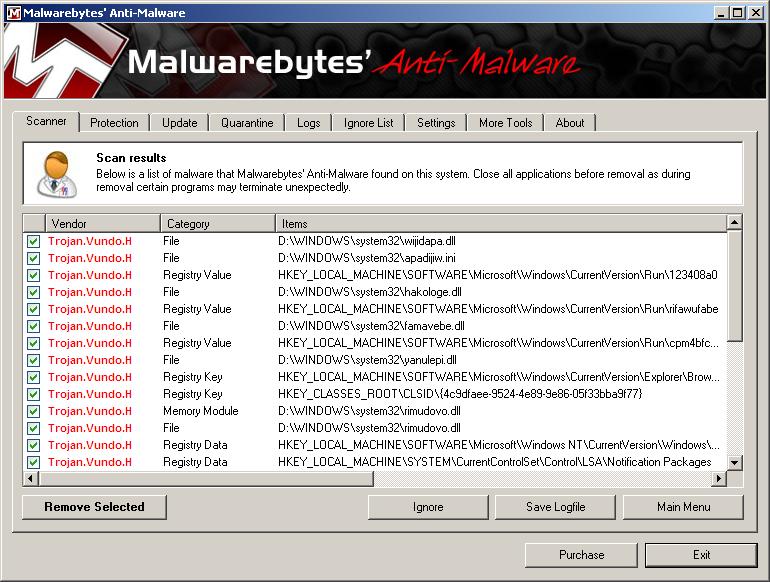Close the Malwarebytes window
This screenshot has width=770, height=582.
tap(756, 13)
